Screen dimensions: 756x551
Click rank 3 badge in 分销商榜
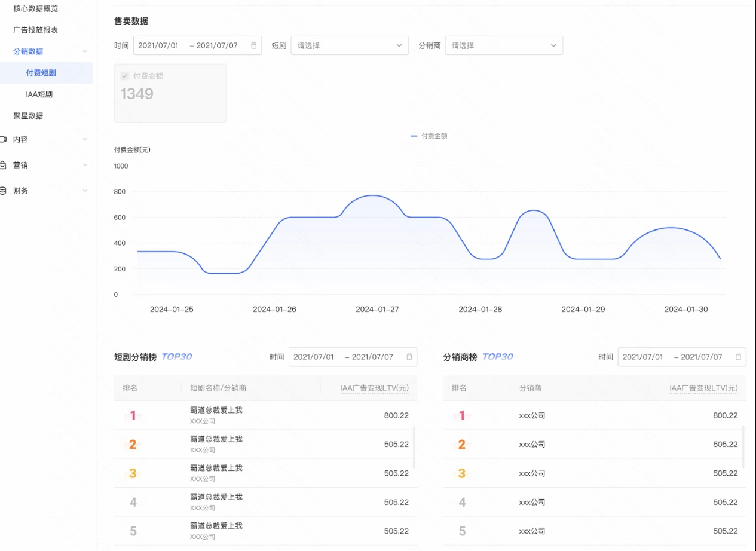[461, 473]
